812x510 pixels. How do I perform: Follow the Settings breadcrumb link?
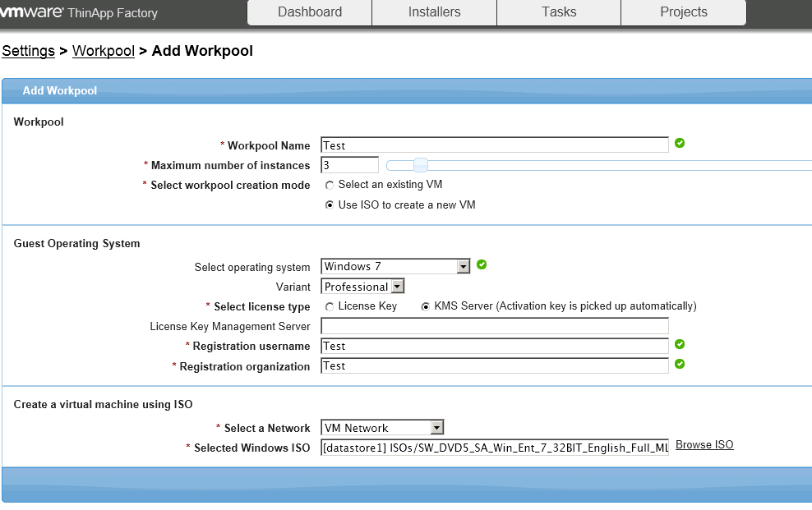(x=29, y=51)
